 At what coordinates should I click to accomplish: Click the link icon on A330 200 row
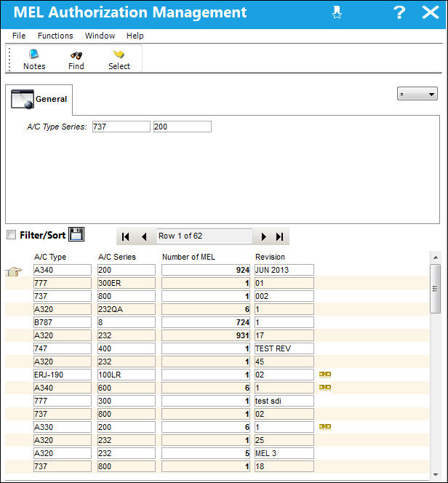click(x=325, y=427)
